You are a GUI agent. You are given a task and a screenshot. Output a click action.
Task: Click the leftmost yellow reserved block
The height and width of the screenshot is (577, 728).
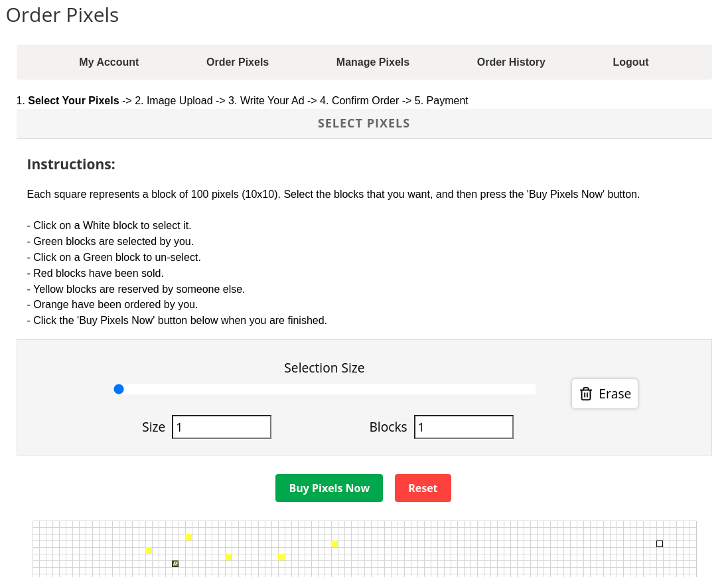148,550
